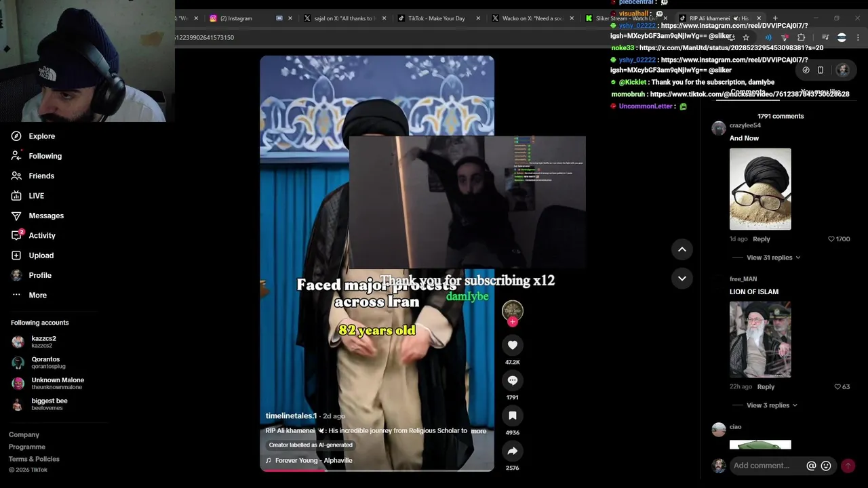Expand the video caption with 'more'
868x488 pixels.
coord(479,431)
